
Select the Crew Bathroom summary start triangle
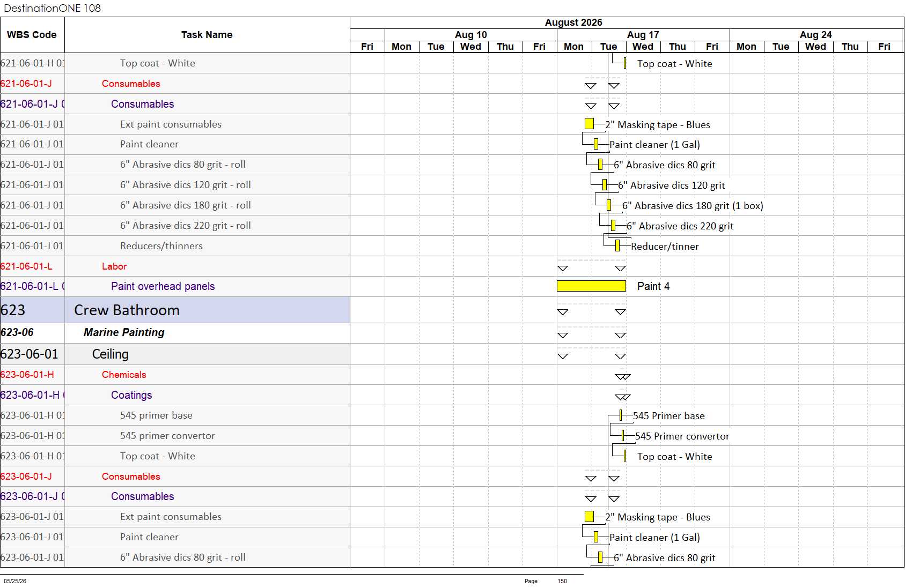point(562,312)
